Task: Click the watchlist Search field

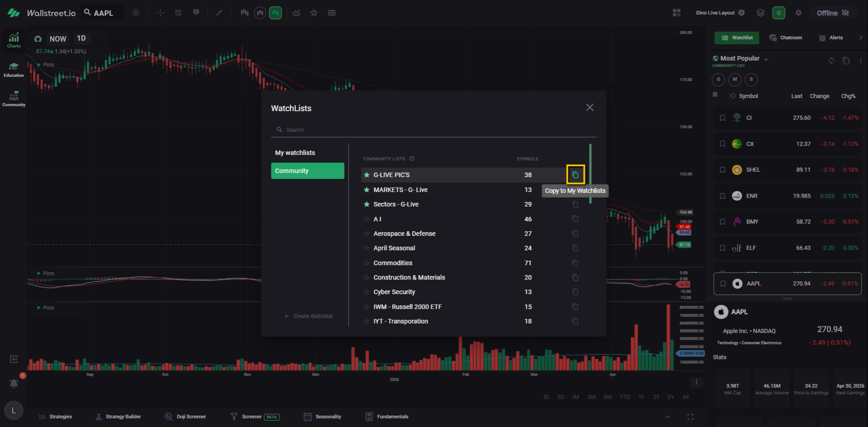Action: point(434,130)
